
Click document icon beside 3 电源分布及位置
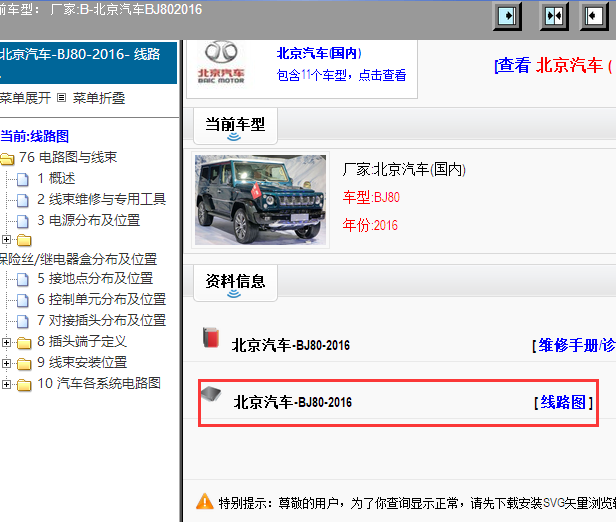coord(23,221)
